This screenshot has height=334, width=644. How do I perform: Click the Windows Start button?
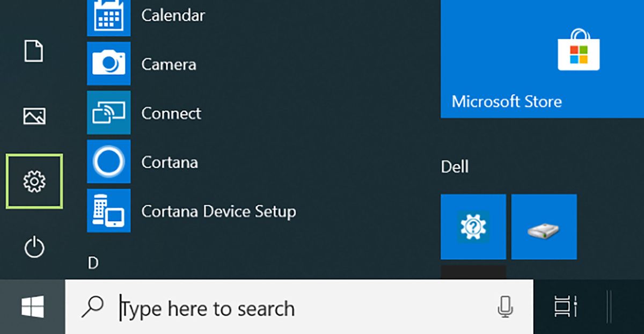point(32,308)
